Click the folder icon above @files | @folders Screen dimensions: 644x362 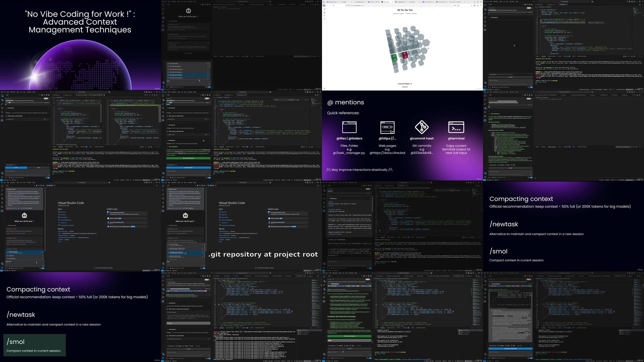349,127
